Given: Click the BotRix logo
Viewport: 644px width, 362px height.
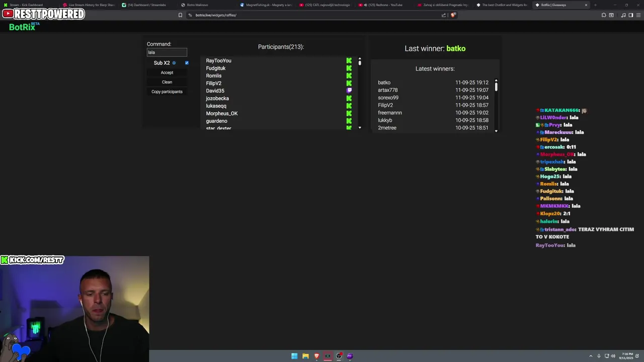Looking at the screenshot, I should point(24,27).
